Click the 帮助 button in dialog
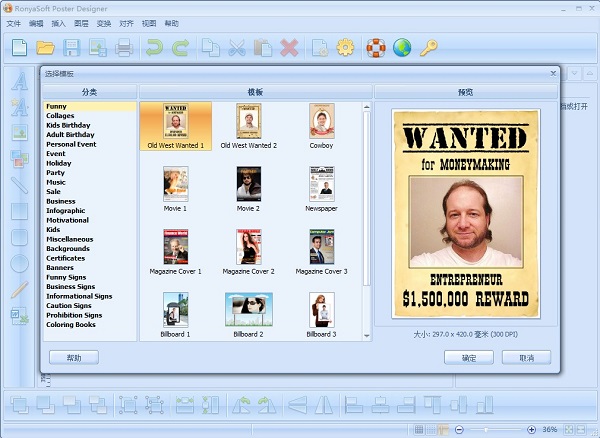 (73, 357)
